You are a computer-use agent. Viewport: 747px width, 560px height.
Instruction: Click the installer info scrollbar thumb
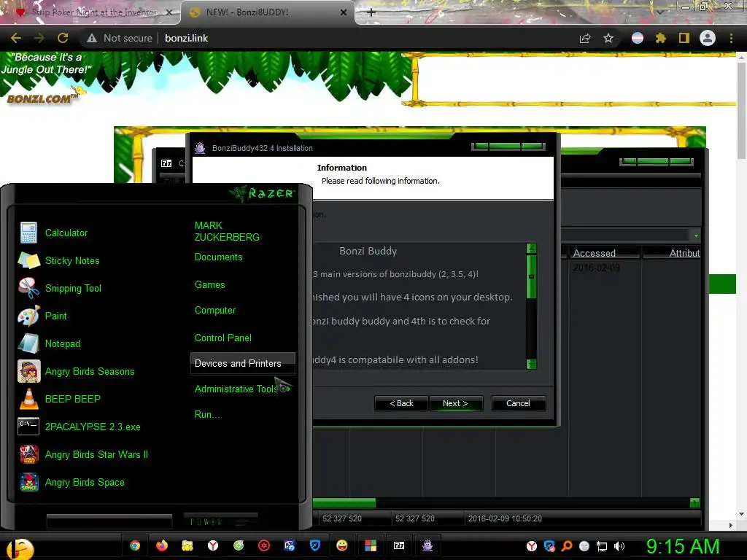532,276
